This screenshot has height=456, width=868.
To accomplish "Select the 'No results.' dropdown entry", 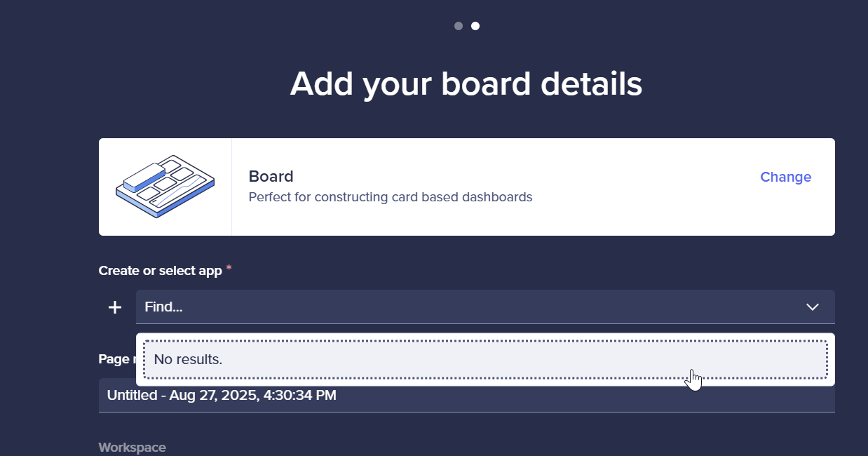I will pos(485,359).
